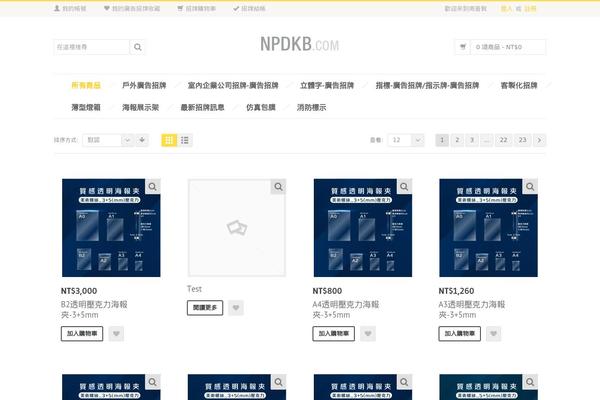Open the 指標-廣告招牌/指示牌-廣告招牌 category

427,85
